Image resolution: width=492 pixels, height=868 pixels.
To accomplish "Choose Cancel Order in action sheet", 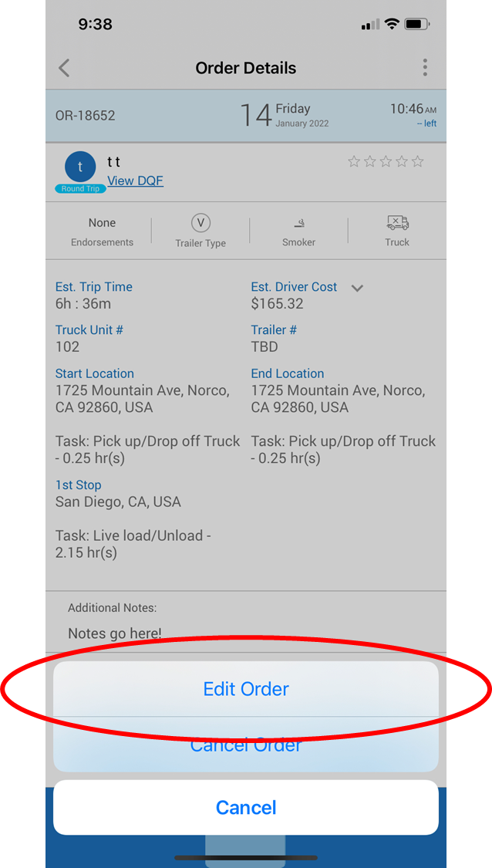I will tap(246, 746).
